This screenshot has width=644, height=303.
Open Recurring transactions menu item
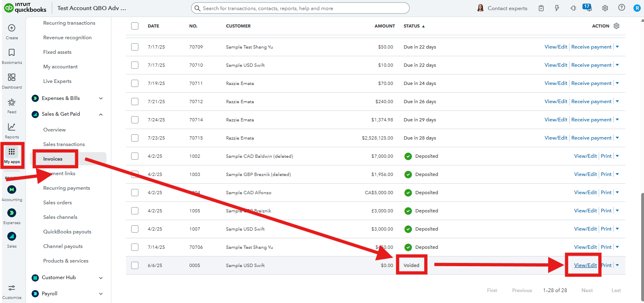(x=69, y=23)
